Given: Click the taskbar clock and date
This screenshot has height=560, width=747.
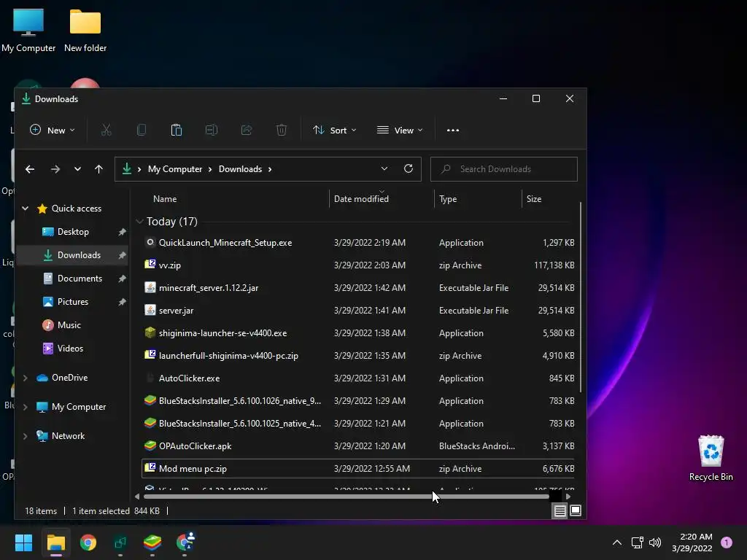Looking at the screenshot, I should click(x=692, y=542).
